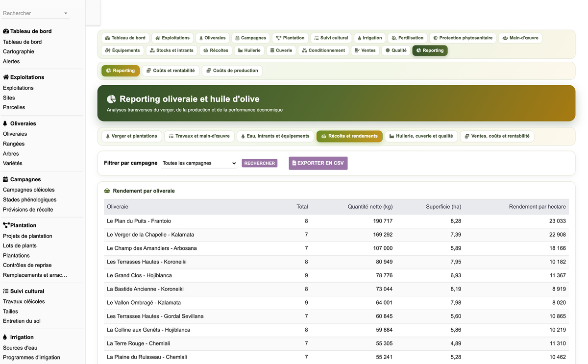
Task: Select the active Reporting top tab
Action: coord(430,50)
